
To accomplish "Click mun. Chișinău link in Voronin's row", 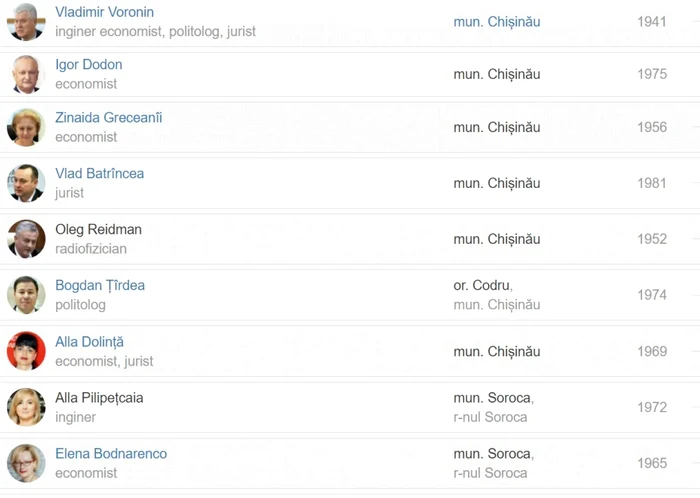I will [x=497, y=22].
